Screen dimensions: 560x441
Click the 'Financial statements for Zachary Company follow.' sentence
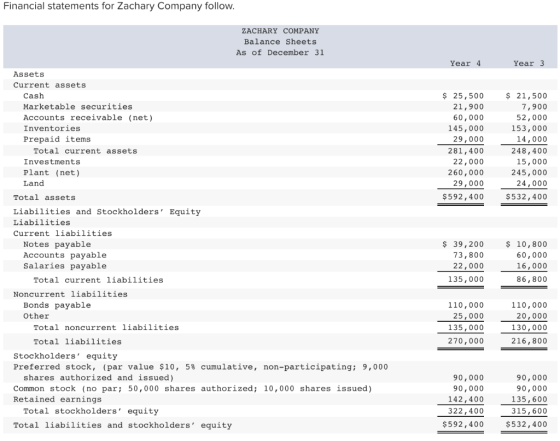tap(119, 6)
